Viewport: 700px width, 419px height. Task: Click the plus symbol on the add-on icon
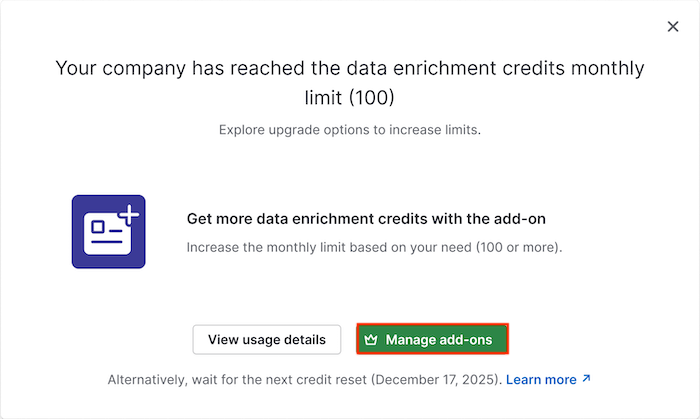130,212
